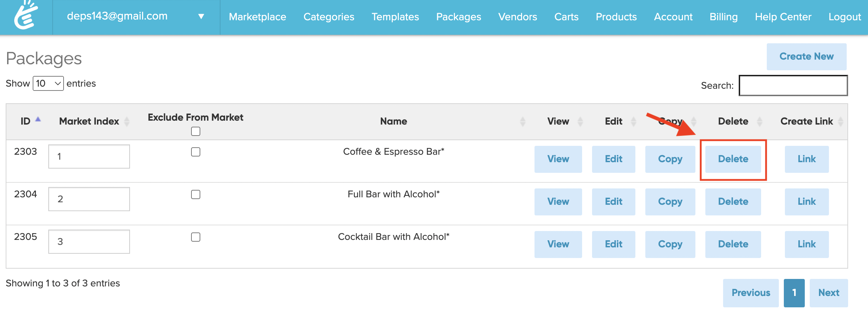868x313 pixels.
Task: Delete the Coffee & Espresso Bar package
Action: [733, 159]
